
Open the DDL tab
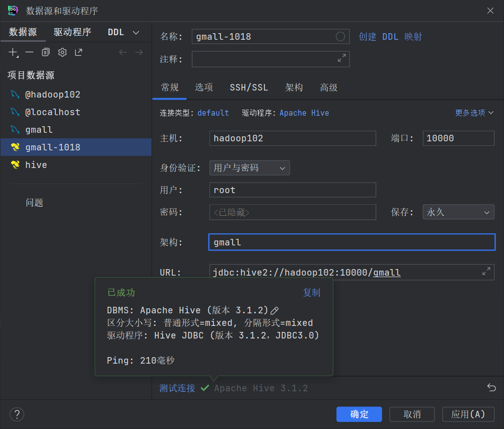click(116, 32)
